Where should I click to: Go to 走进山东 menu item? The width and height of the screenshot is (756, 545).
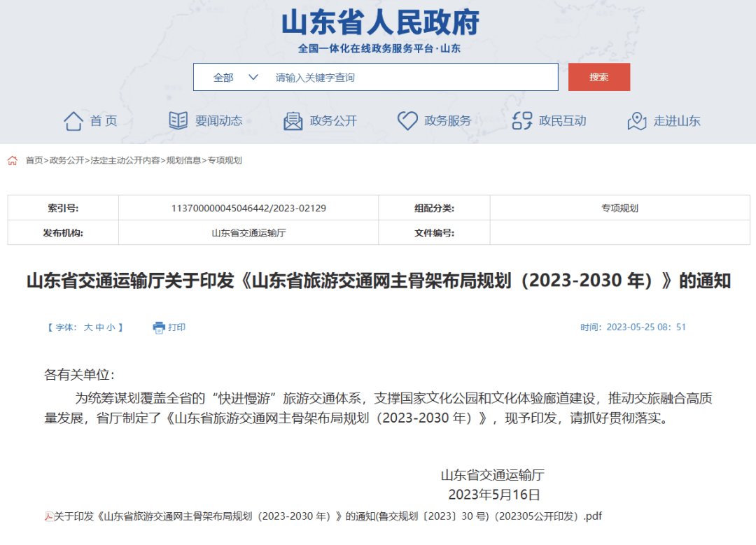676,121
